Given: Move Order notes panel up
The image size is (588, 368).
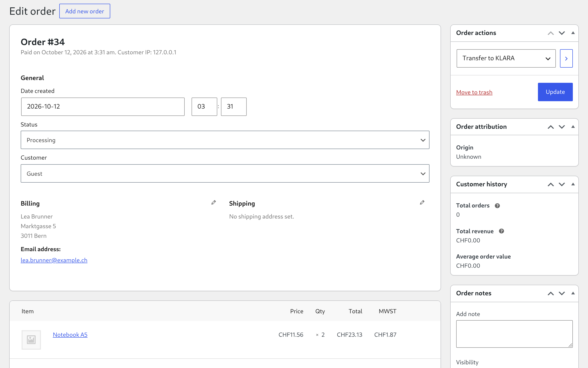Looking at the screenshot, I should tap(551, 293).
